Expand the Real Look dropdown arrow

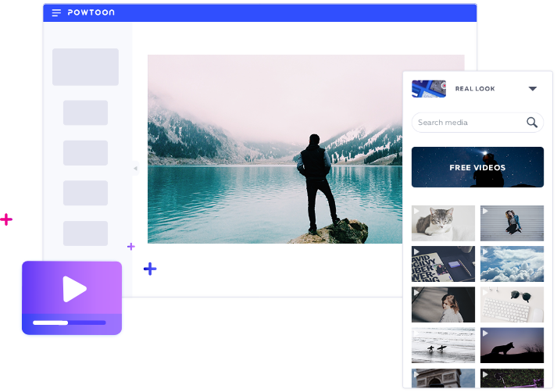(x=533, y=89)
